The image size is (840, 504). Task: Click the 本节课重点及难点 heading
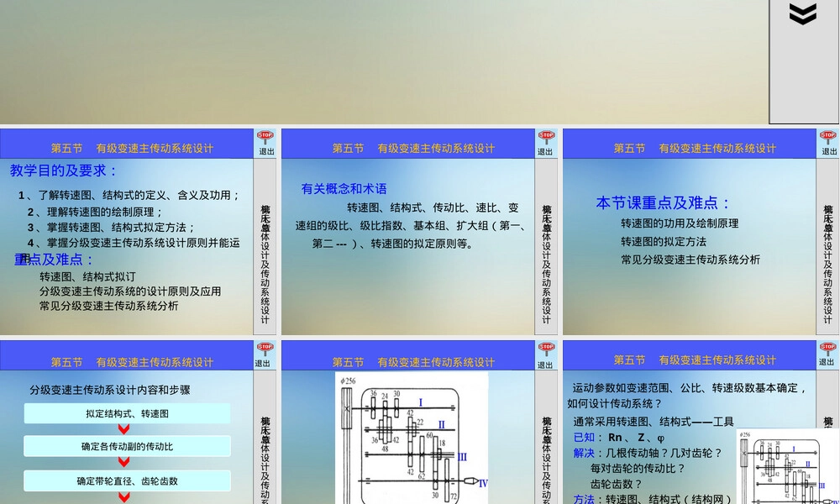(664, 203)
